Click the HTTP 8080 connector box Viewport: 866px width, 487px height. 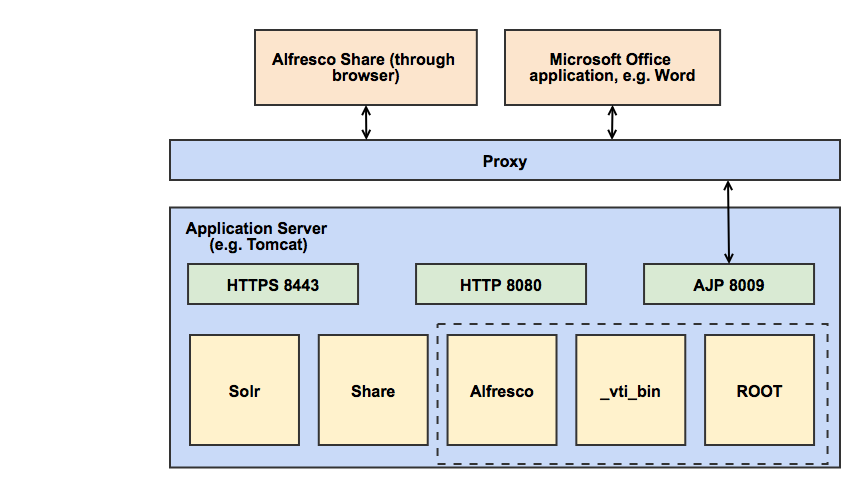(x=500, y=285)
